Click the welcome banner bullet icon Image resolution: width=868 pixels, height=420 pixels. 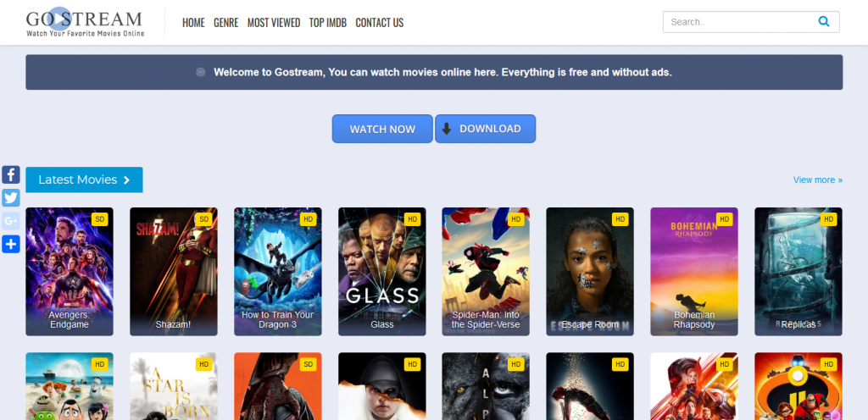(201, 72)
